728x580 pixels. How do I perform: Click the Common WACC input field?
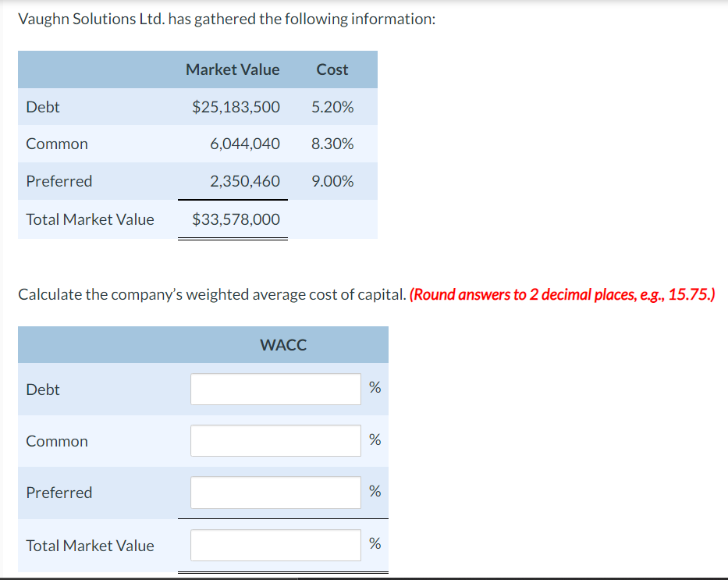[x=275, y=440]
